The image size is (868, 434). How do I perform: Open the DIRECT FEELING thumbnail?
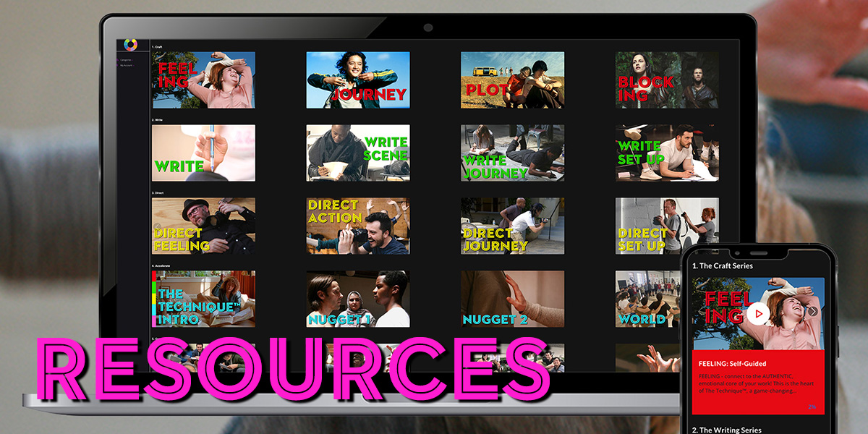click(203, 226)
